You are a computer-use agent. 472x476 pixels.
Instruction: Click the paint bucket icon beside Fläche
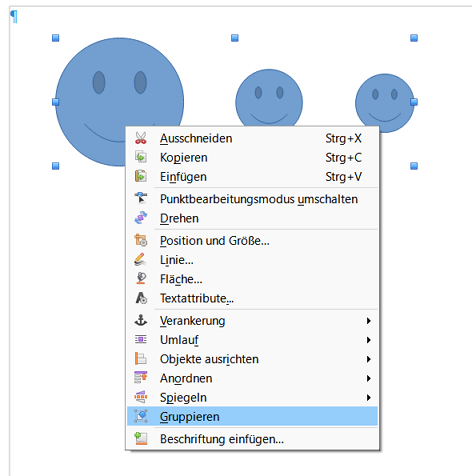point(141,279)
